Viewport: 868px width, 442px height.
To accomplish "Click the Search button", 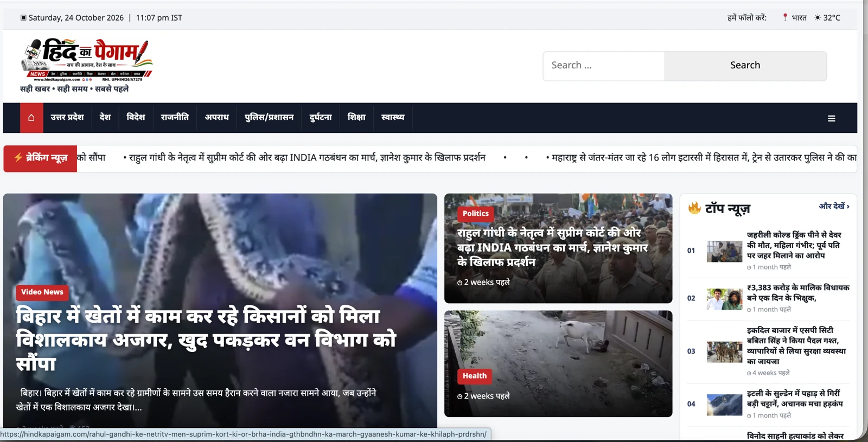I will [745, 66].
